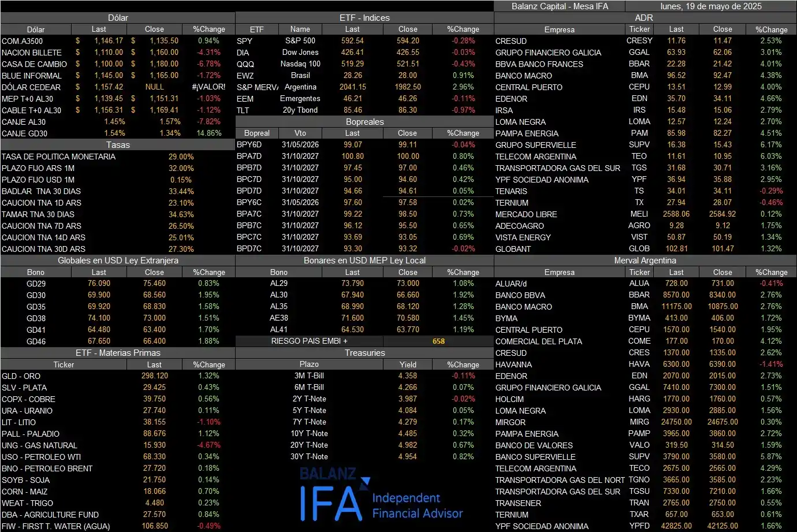Click the PLAZO FIJO USD 1M value 0.15%

[181, 180]
